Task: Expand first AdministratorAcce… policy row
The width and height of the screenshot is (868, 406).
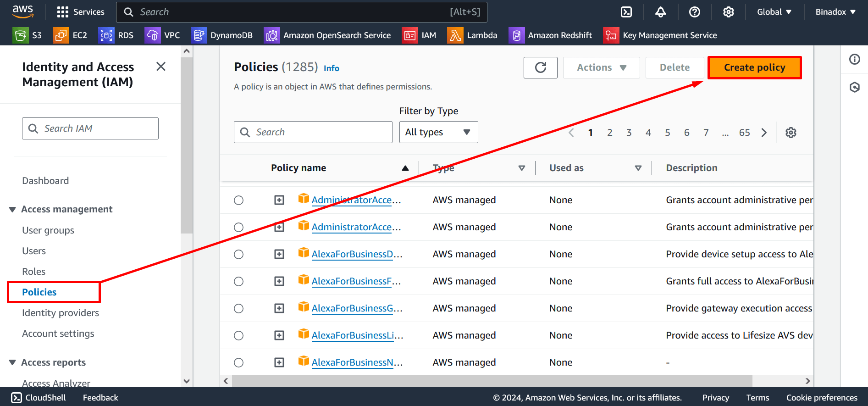Action: pos(279,200)
